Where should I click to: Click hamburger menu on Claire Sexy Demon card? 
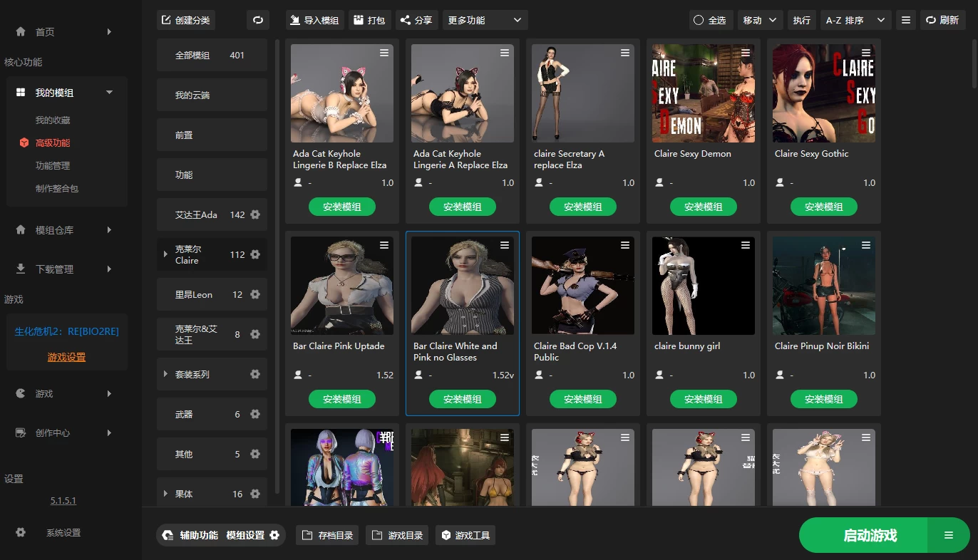tap(746, 53)
